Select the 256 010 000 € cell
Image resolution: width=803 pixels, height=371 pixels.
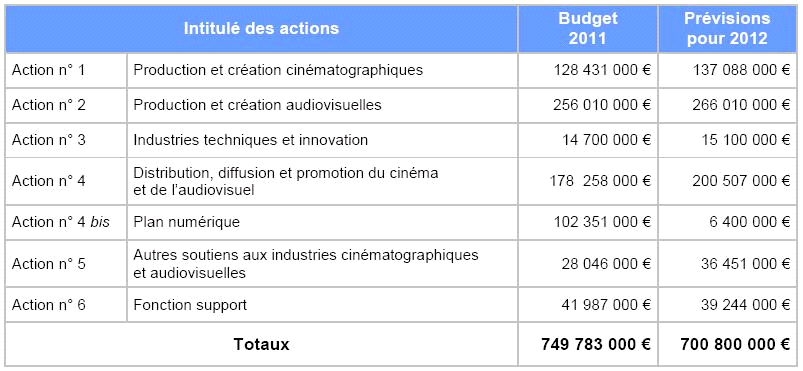[x=588, y=105]
